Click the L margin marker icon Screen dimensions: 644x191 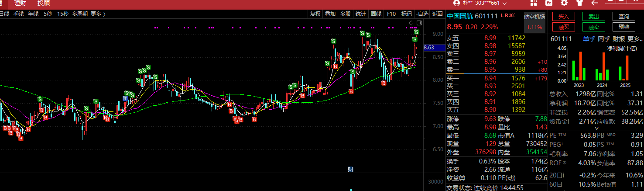pos(502,16)
